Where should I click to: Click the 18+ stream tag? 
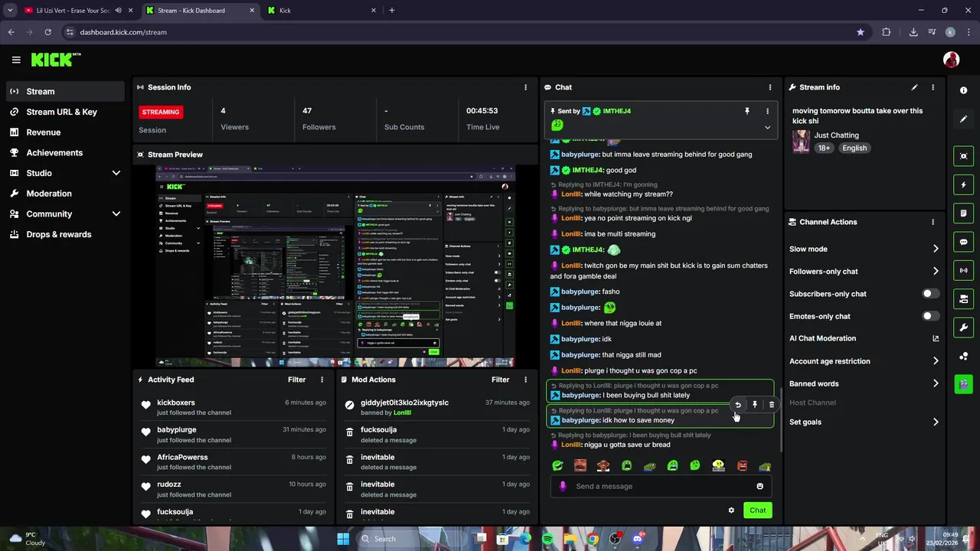[x=824, y=148]
